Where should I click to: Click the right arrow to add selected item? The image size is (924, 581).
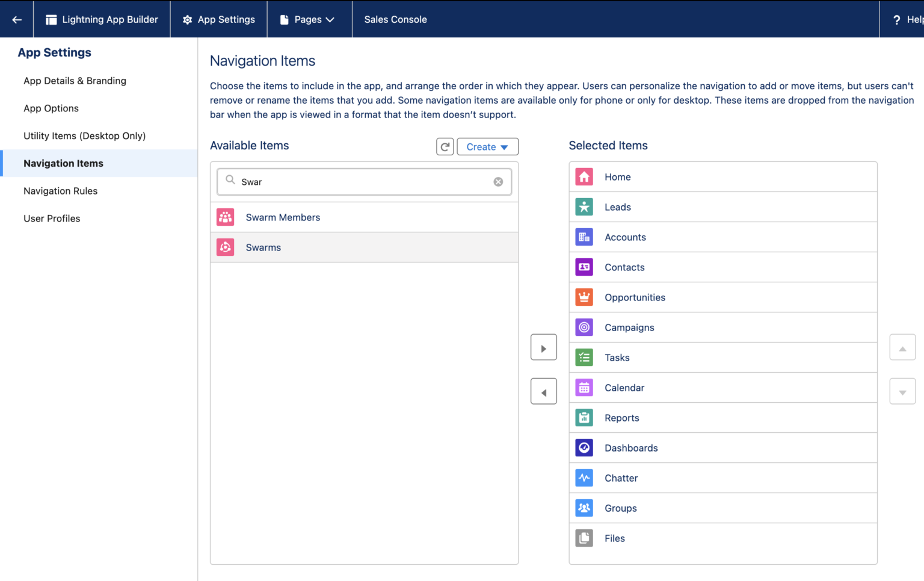point(543,347)
